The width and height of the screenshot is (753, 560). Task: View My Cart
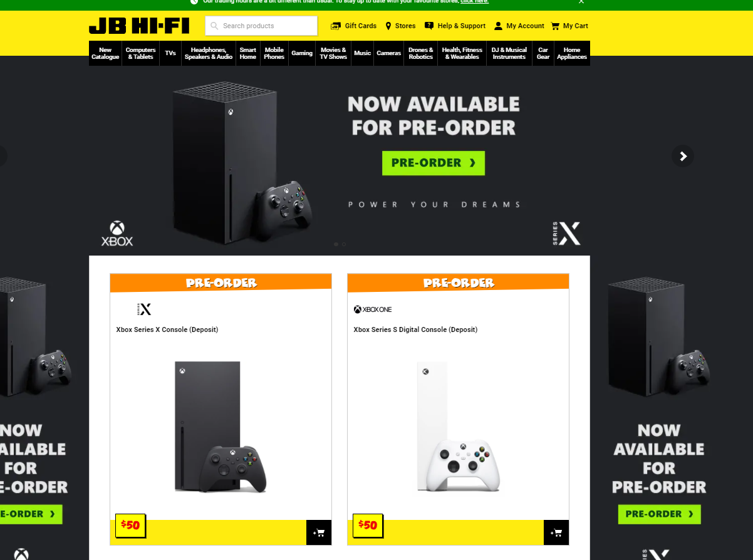click(569, 26)
